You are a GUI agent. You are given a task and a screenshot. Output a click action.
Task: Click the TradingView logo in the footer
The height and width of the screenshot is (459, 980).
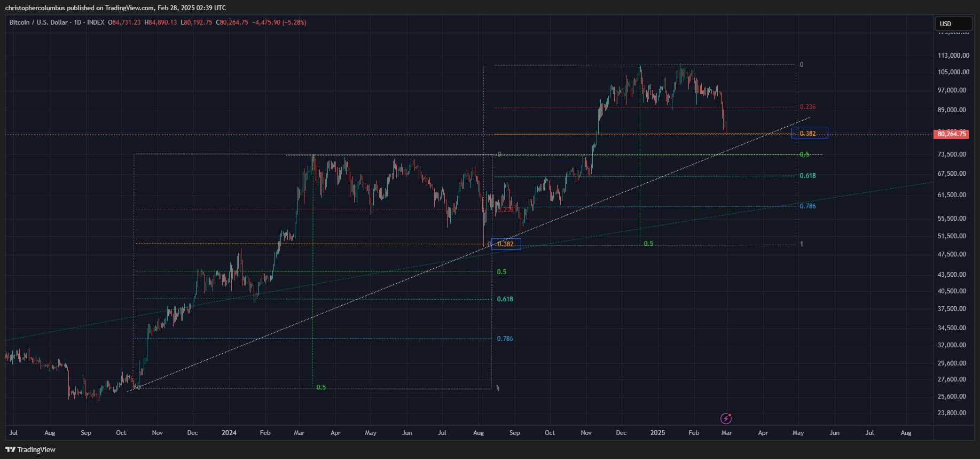pyautogui.click(x=30, y=449)
